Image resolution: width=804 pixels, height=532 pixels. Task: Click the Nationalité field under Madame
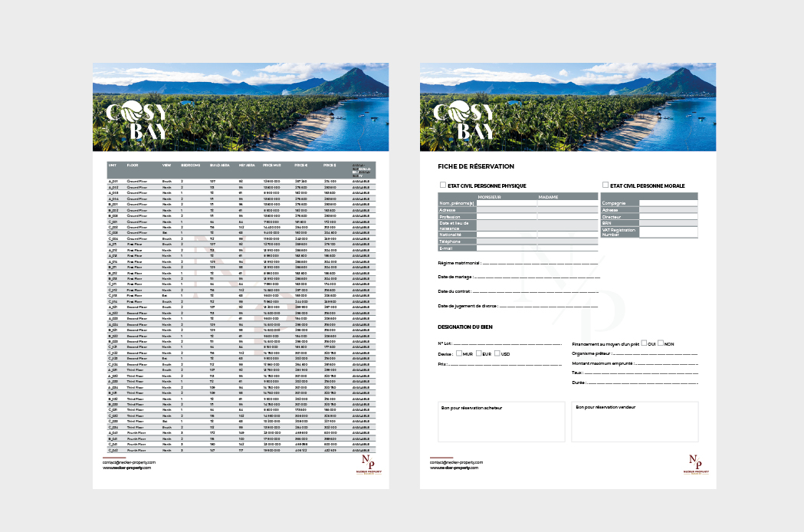click(568, 235)
